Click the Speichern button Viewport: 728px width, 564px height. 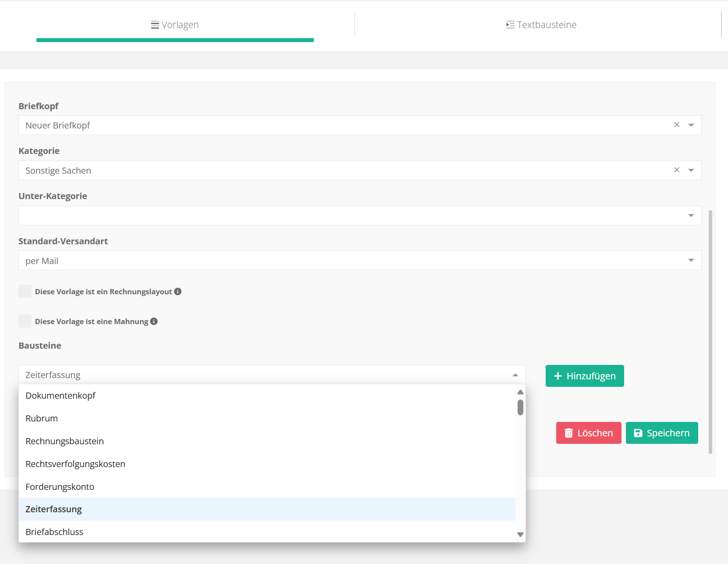(662, 433)
